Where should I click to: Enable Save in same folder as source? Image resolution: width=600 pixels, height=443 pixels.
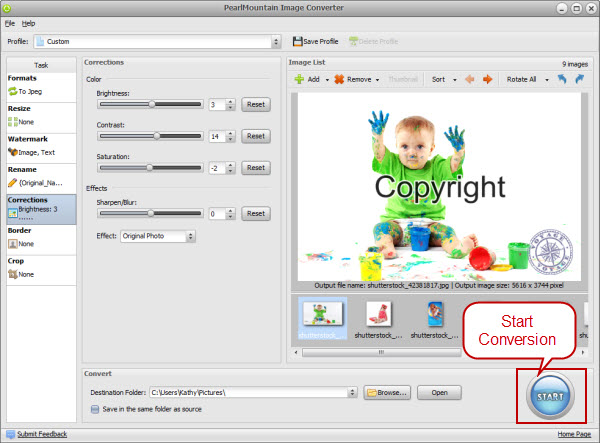(x=94, y=408)
